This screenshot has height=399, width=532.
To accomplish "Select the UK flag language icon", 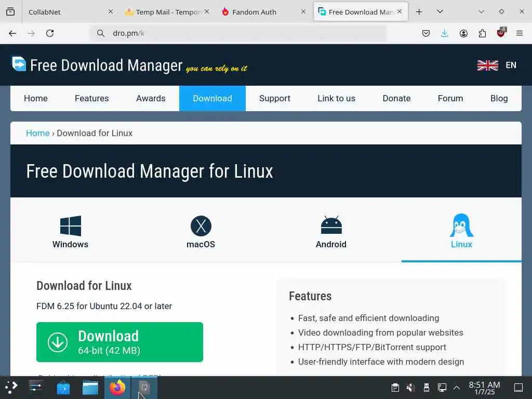I will click(487, 65).
